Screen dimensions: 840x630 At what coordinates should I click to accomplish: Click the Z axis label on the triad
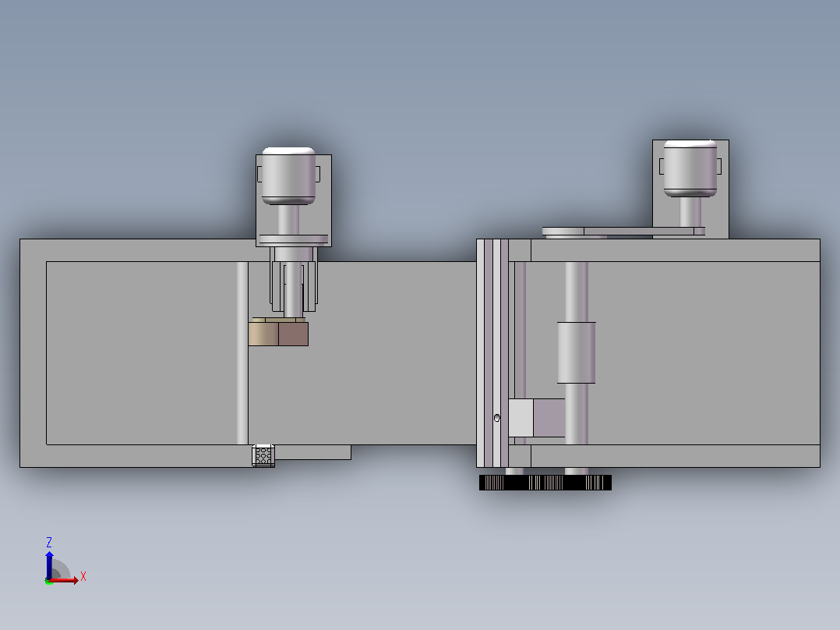click(49, 542)
